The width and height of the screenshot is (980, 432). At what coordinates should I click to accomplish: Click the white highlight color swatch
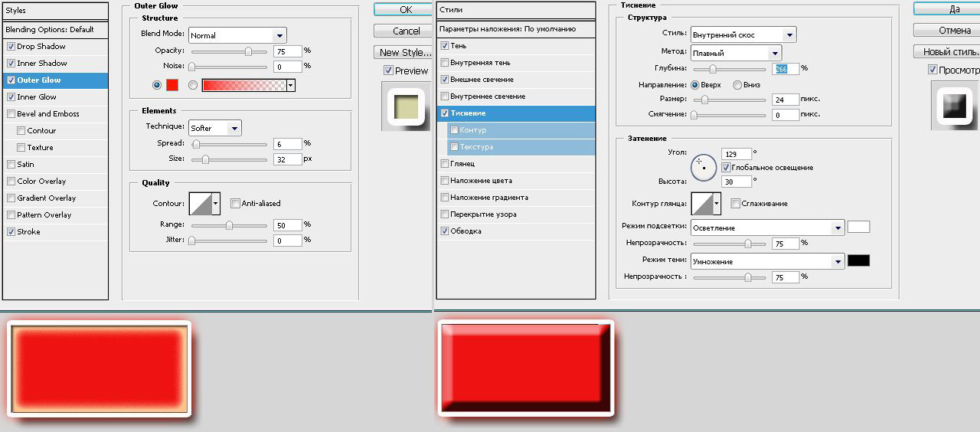click(858, 227)
